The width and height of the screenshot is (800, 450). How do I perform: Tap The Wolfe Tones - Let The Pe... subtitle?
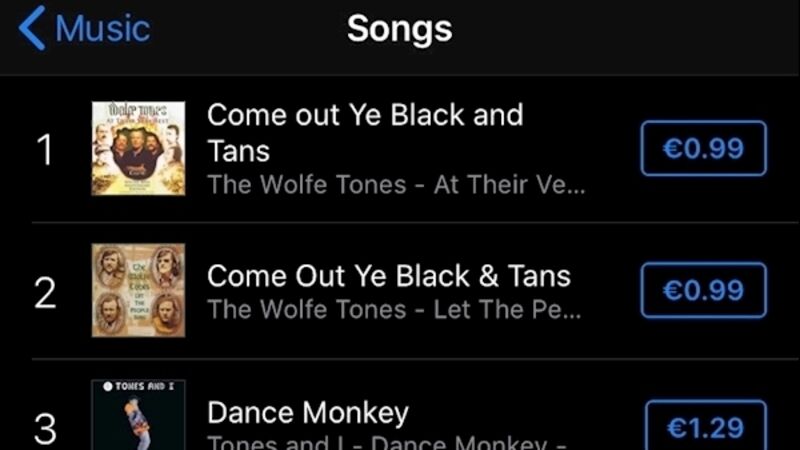(394, 310)
